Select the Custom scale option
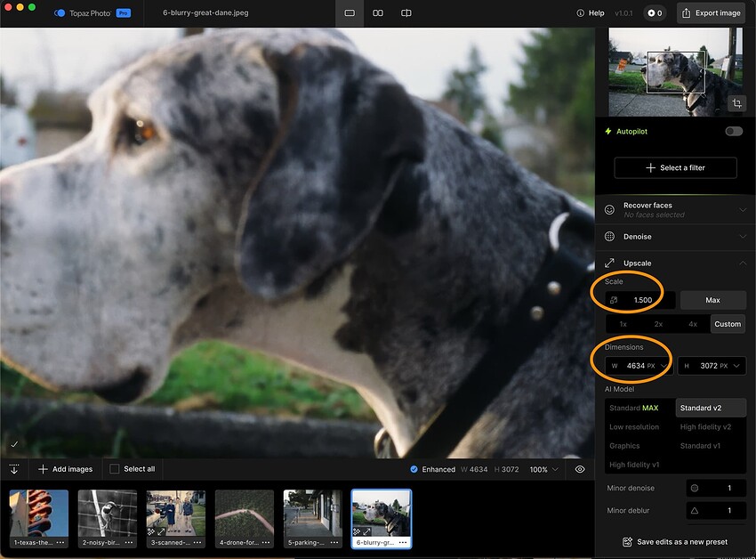This screenshot has height=559, width=756. 728,324
